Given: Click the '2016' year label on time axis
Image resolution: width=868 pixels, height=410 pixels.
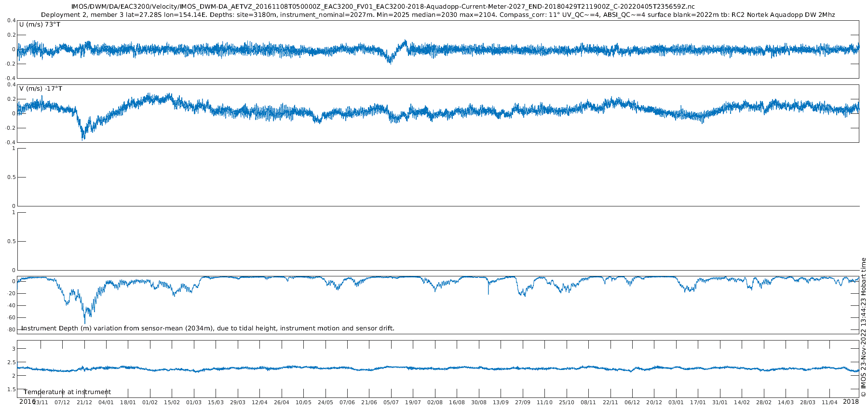Looking at the screenshot, I should (27, 402).
